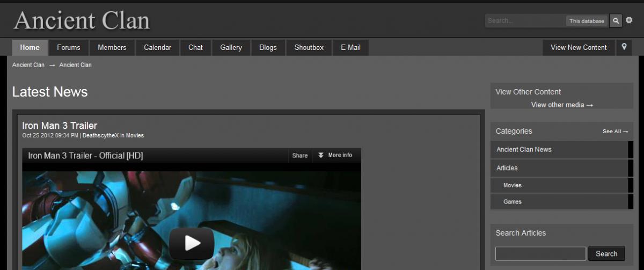Click Share on the video header
644x270 pixels.
point(300,156)
